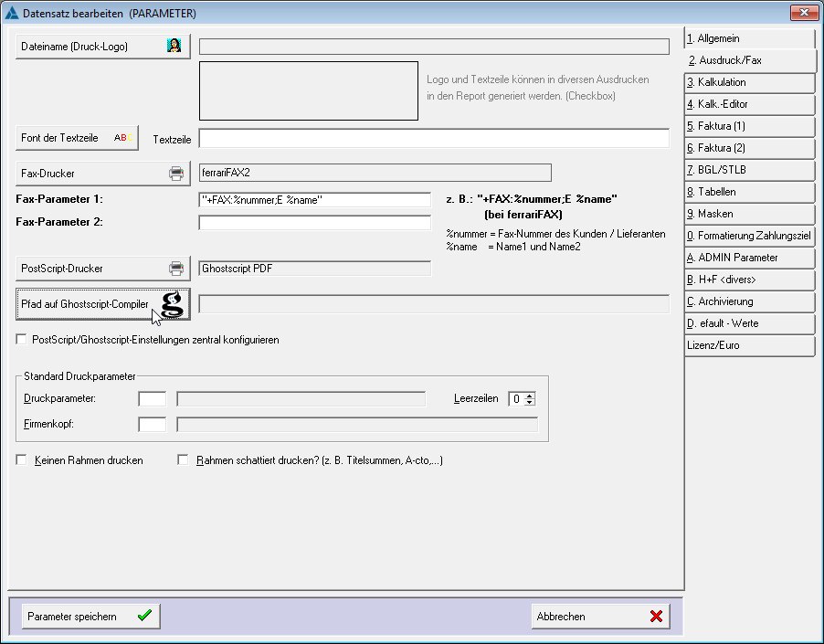This screenshot has width=824, height=644.
Task: Switch to the 8. Tabellen tab
Action: click(749, 192)
